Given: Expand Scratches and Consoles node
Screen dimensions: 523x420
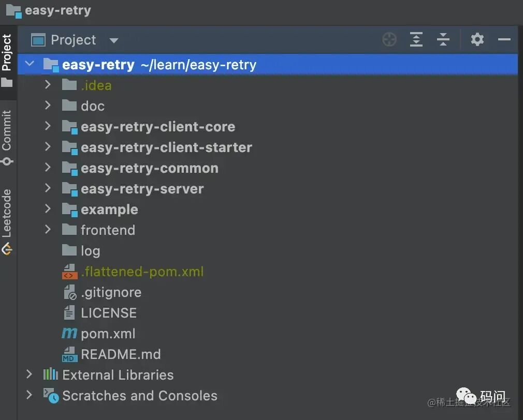Looking at the screenshot, I should (x=30, y=395).
